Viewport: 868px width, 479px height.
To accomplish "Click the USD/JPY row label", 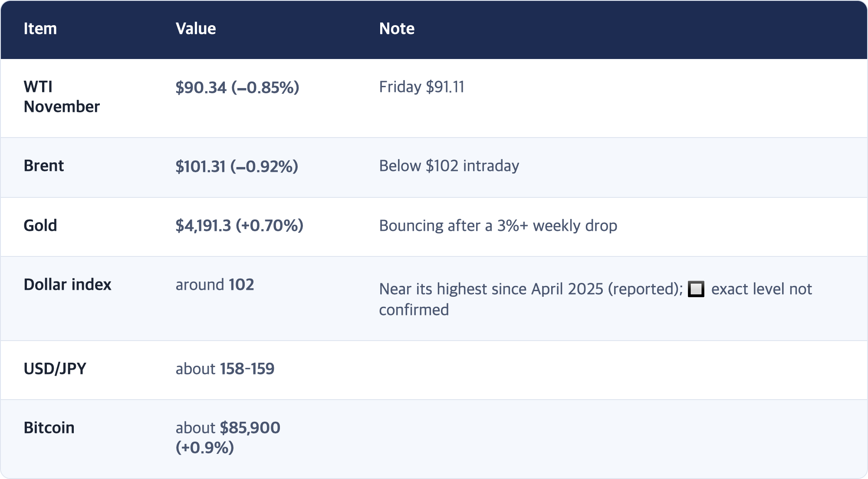I will 55,369.
